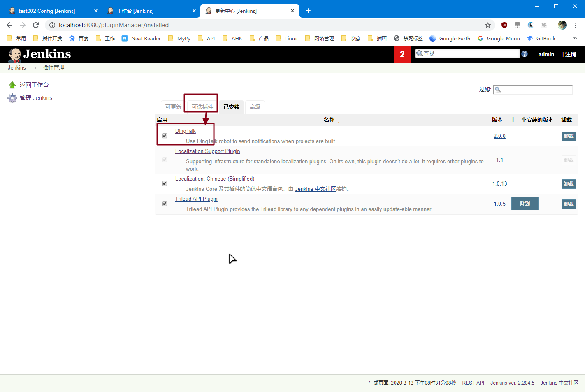Click the green up arrow icon 返回工作台
585x392 pixels.
click(12, 85)
